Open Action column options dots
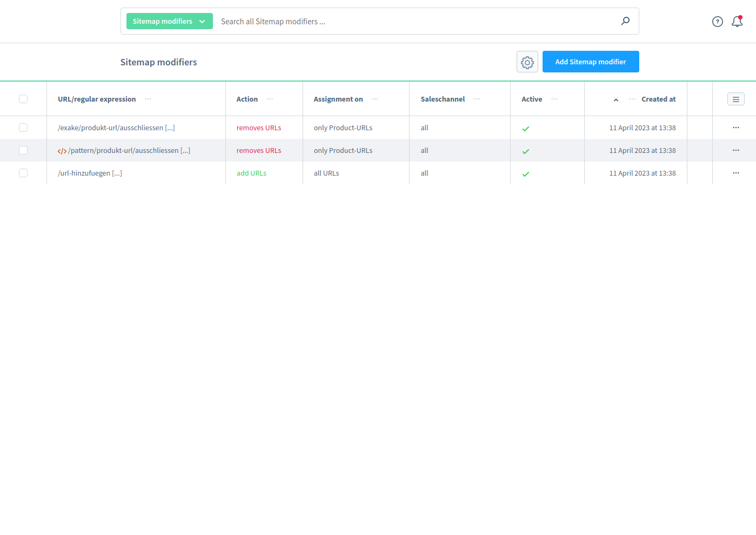The width and height of the screenshot is (756, 535). coord(270,99)
